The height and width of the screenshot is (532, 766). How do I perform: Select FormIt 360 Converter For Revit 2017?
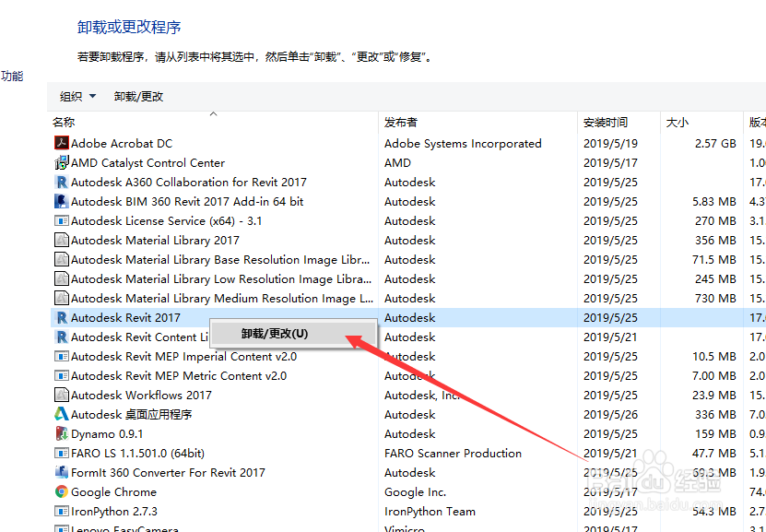click(168, 472)
